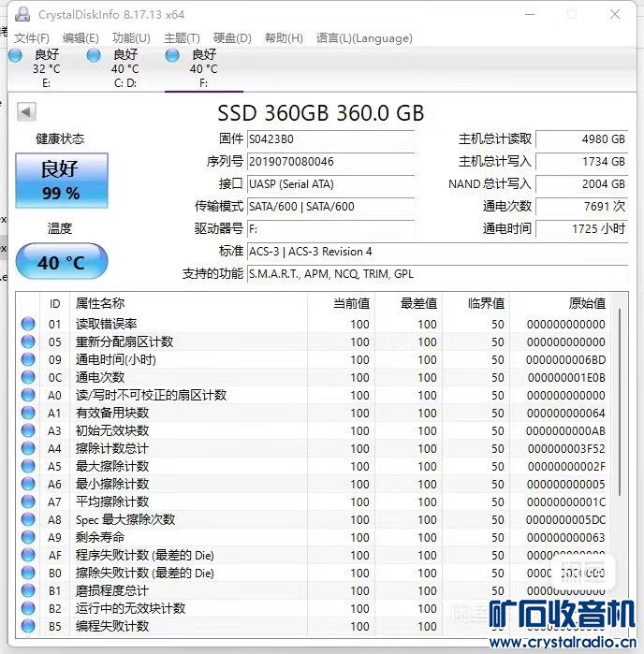Click the supported features field S.M.A.R.T., APM
This screenshot has width=644, height=654.
tap(437, 274)
